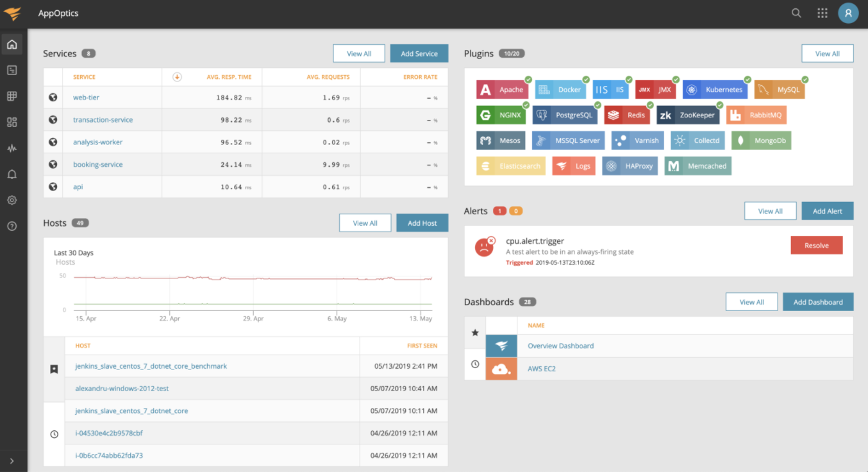Expand the sidebar with bottom chevron
The width and height of the screenshot is (868, 472).
tap(12, 461)
